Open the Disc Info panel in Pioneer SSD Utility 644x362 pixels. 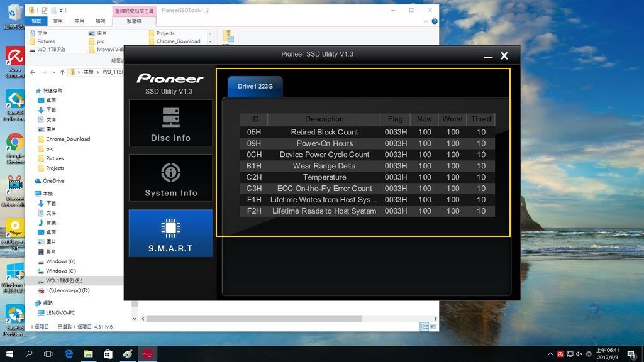(x=170, y=123)
